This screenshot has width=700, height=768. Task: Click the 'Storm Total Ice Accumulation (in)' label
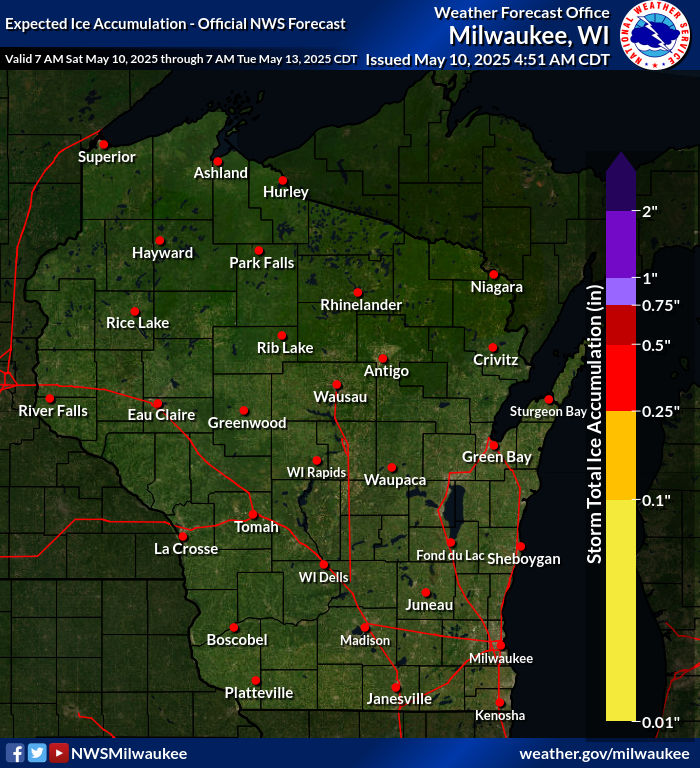pos(594,424)
